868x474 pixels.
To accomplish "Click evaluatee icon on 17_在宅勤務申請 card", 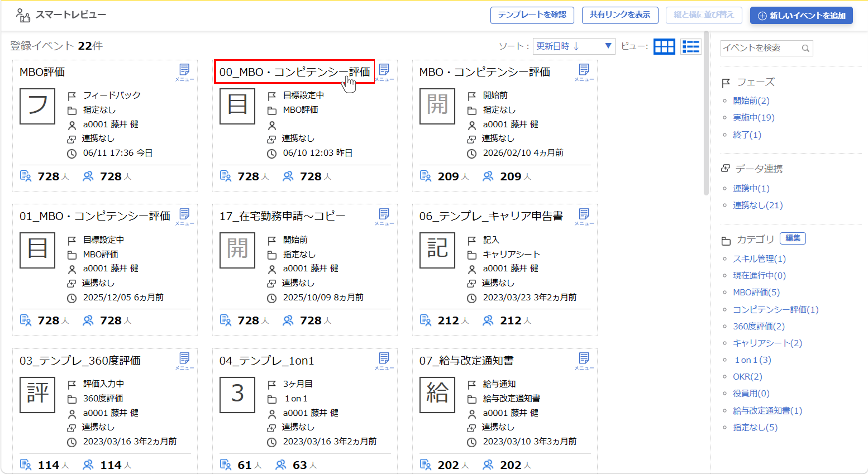I will pos(225,320).
